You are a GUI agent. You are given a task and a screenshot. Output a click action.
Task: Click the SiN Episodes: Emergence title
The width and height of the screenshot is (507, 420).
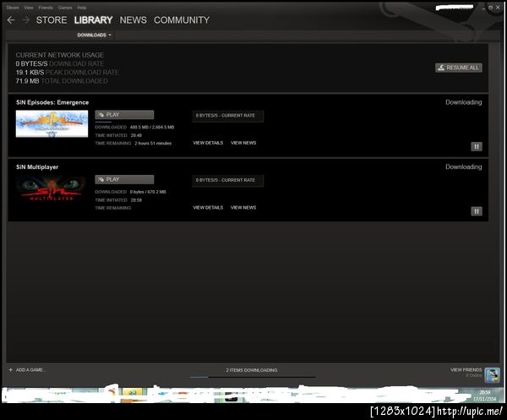tap(52, 102)
